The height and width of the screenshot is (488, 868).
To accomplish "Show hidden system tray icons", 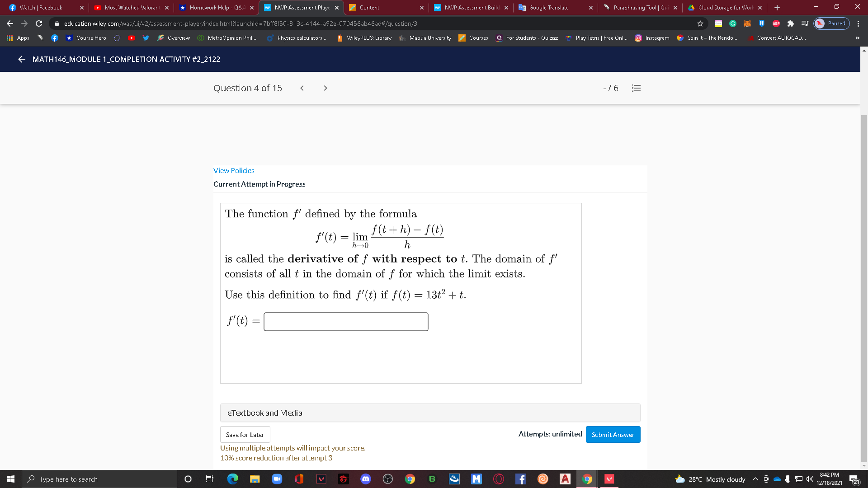I will tap(755, 479).
